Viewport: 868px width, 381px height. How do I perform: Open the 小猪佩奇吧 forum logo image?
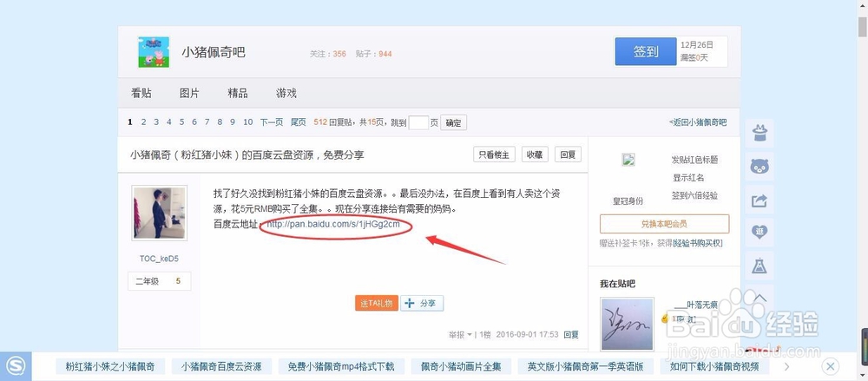[x=154, y=52]
